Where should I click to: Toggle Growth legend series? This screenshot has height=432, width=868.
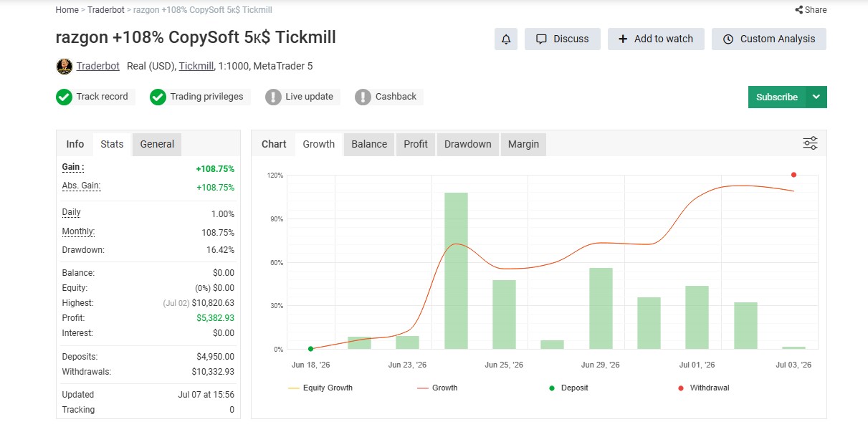437,388
